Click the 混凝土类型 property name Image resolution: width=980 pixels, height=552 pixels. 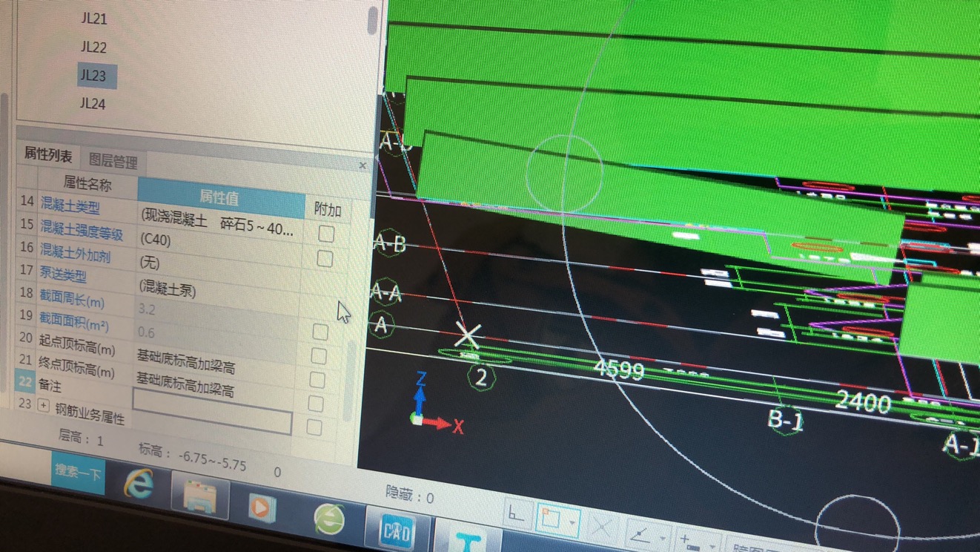pyautogui.click(x=70, y=206)
